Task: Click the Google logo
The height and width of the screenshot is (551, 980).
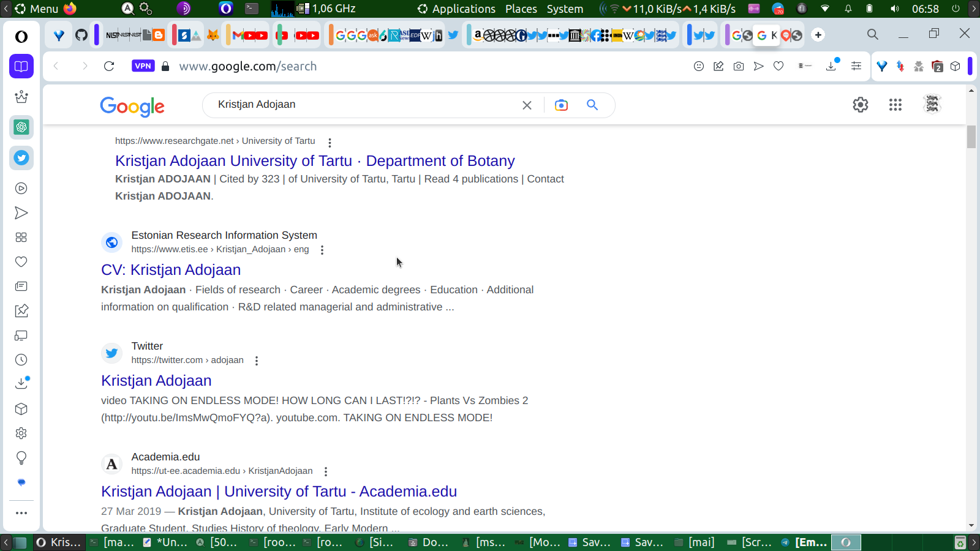Action: pyautogui.click(x=132, y=107)
